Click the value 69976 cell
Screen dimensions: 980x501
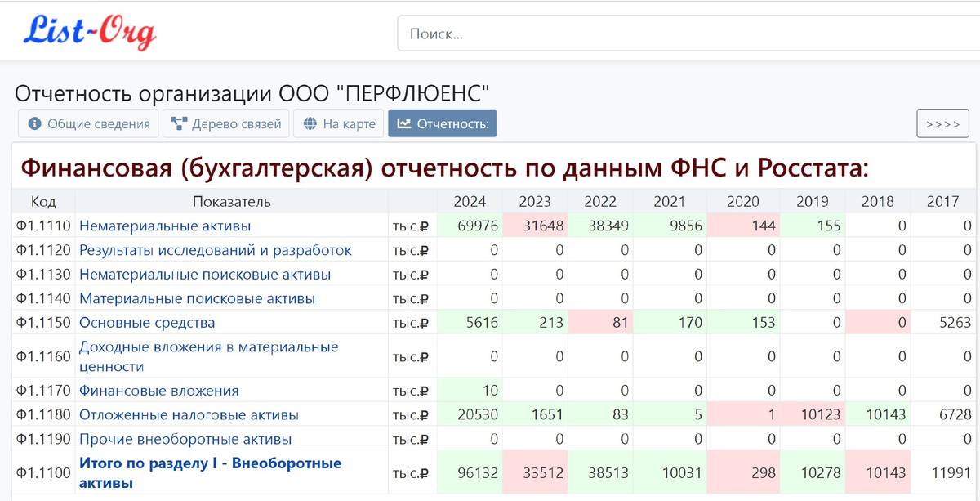pos(470,226)
